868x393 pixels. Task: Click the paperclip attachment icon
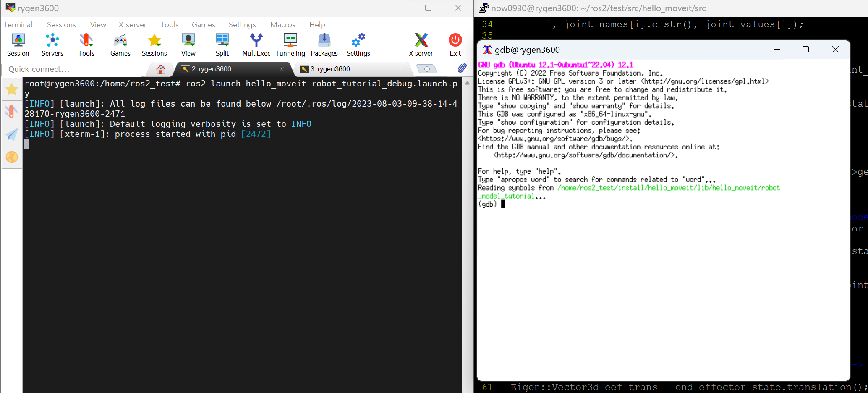coord(462,68)
